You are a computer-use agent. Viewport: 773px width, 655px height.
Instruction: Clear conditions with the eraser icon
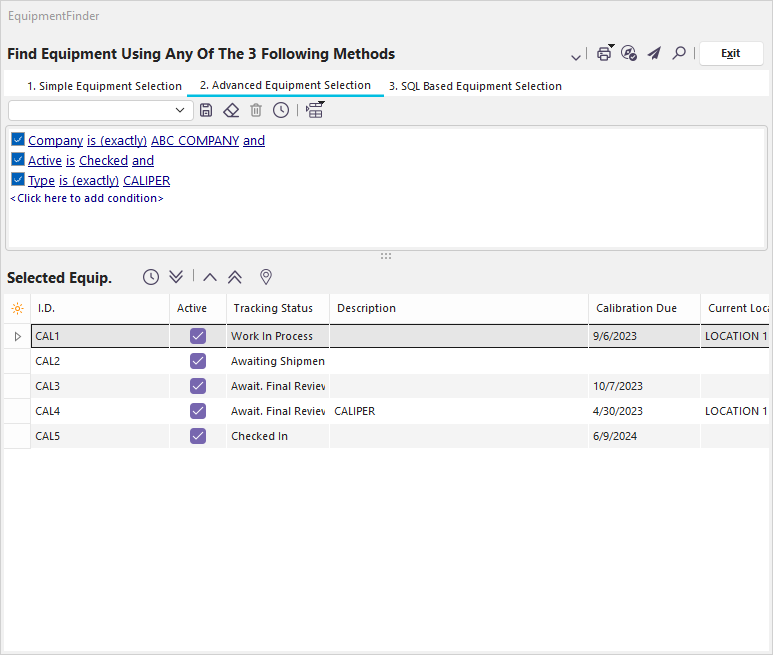pyautogui.click(x=231, y=110)
